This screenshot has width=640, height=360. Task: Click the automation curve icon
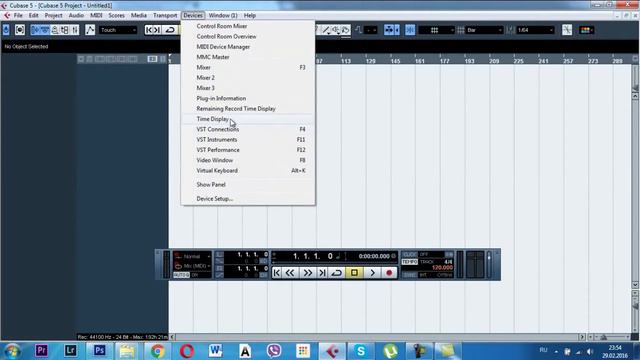[x=90, y=30]
